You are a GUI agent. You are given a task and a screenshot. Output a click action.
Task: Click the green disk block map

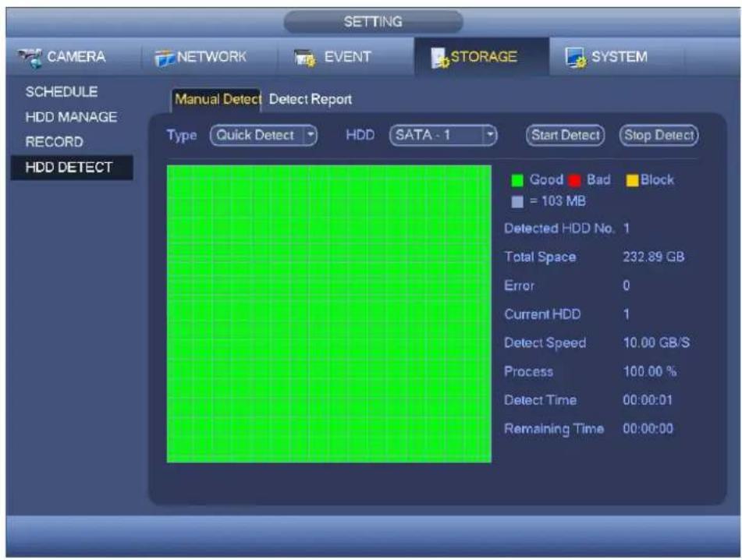329,314
